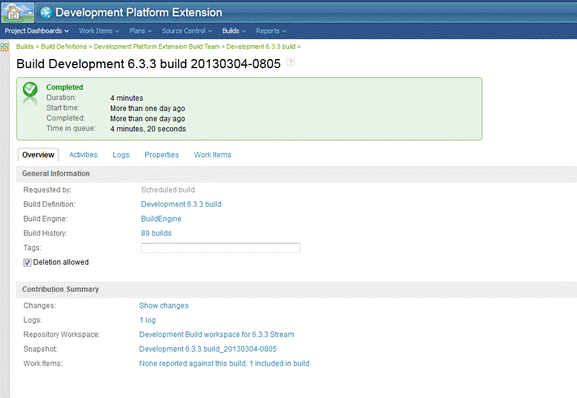
Task: Click the 4 minutes duration value
Action: click(x=127, y=98)
